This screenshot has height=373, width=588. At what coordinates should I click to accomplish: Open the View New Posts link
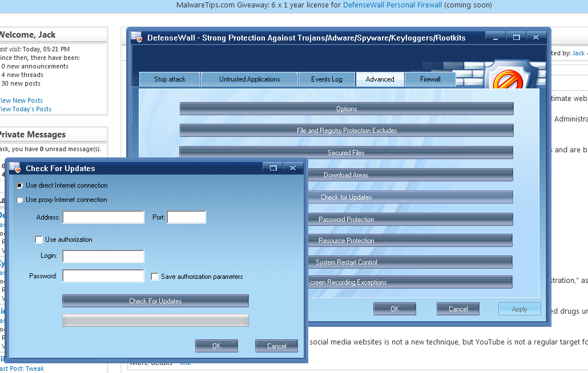[21, 100]
